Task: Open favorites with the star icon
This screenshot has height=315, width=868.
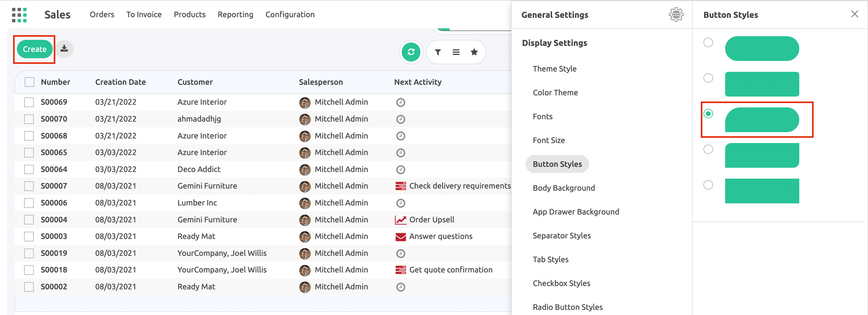Action: point(474,52)
